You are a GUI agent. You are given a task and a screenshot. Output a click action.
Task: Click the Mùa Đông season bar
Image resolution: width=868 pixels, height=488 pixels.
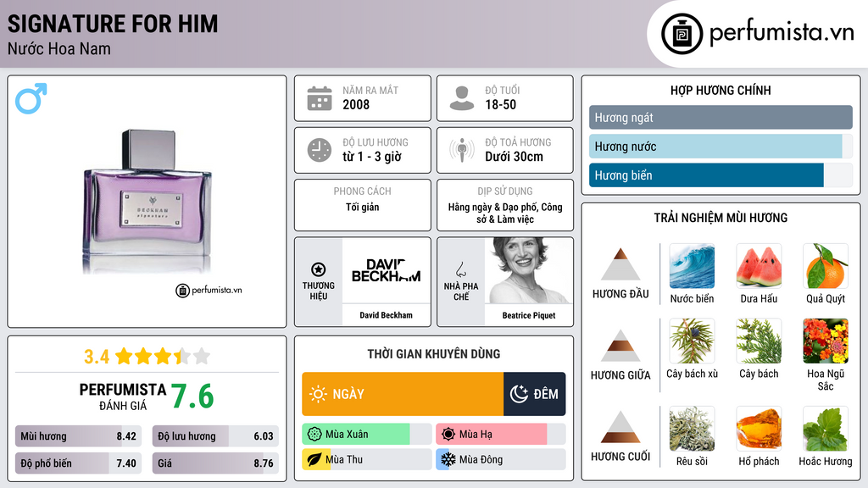coord(500,459)
